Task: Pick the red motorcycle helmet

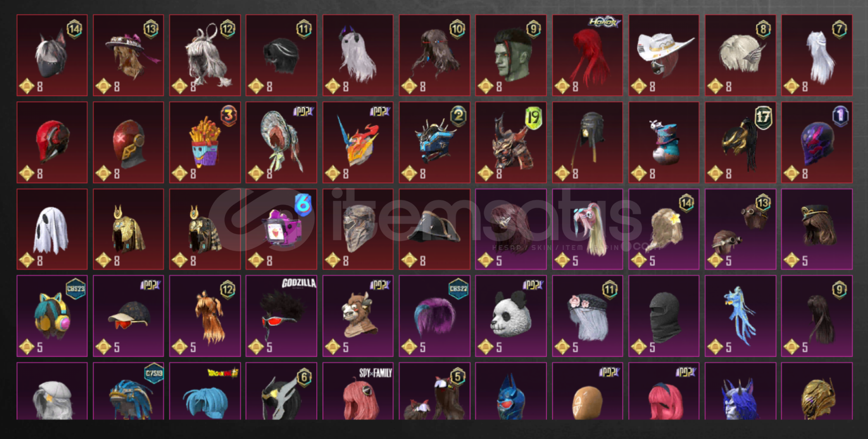Action: pos(52,142)
